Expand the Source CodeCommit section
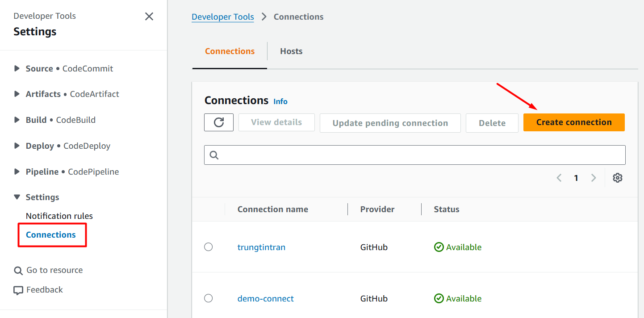 click(x=17, y=69)
